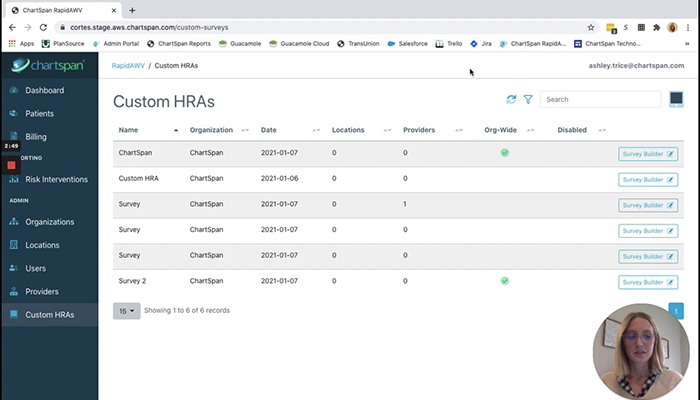This screenshot has height=400, width=700.
Task: Click the RapidAWV breadcrumb link
Action: point(128,66)
